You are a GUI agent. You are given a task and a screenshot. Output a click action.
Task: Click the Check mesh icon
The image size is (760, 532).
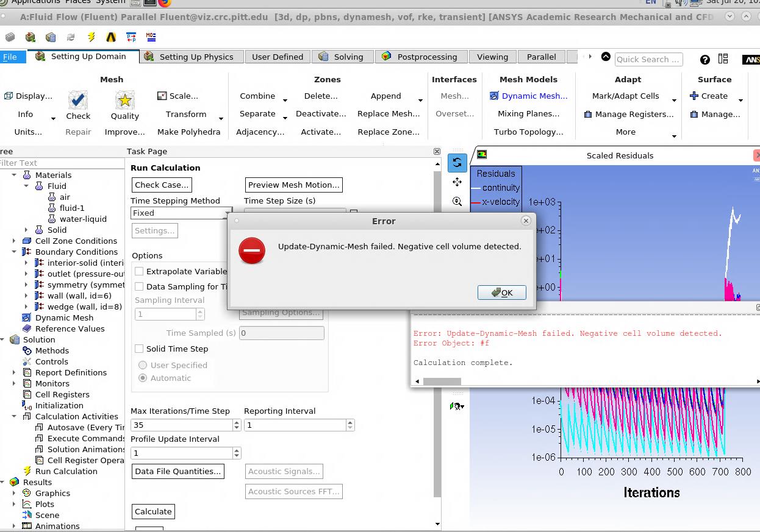point(78,99)
